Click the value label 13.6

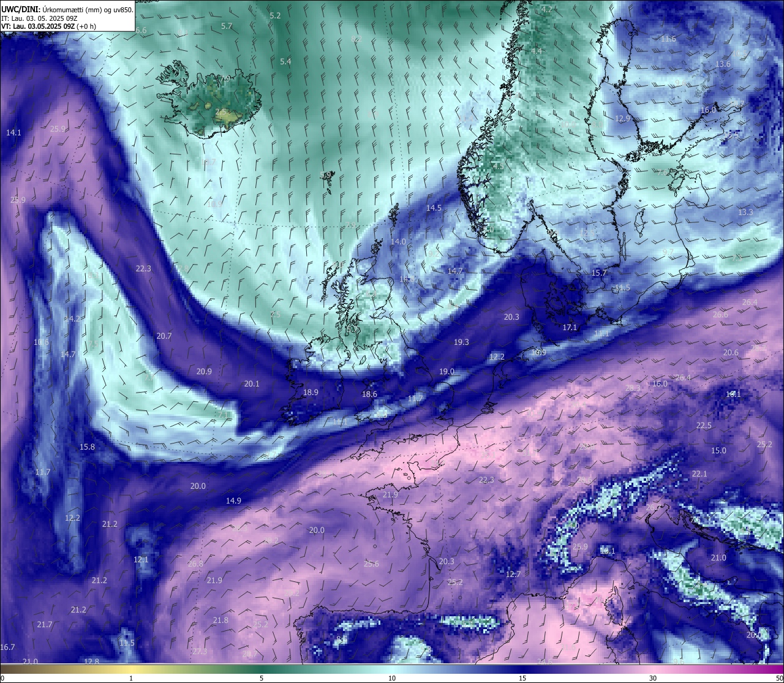click(x=723, y=64)
